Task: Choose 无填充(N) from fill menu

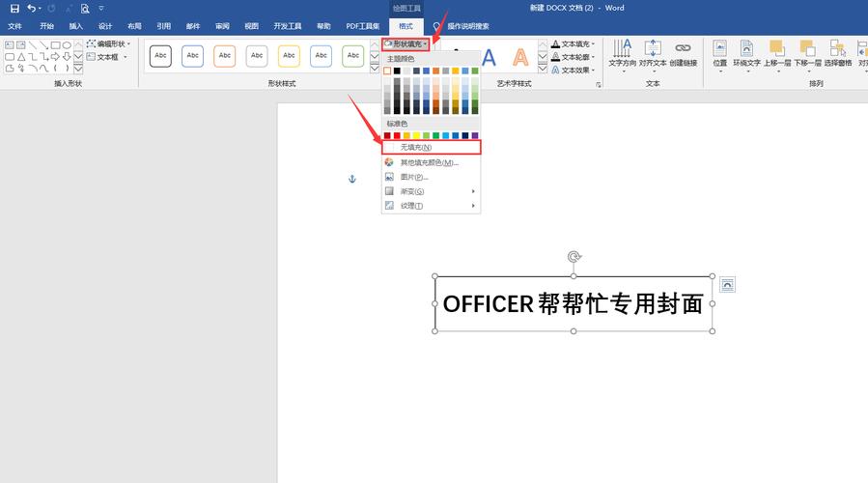Action: tap(432, 148)
